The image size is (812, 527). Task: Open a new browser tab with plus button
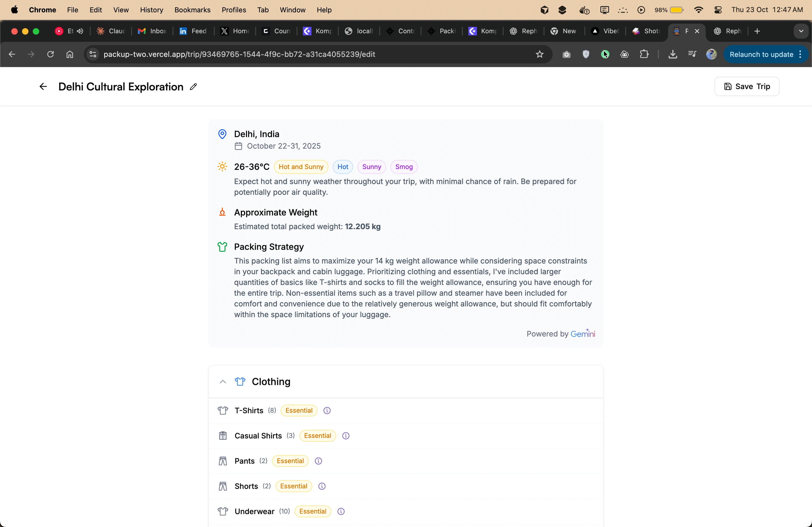pos(757,31)
